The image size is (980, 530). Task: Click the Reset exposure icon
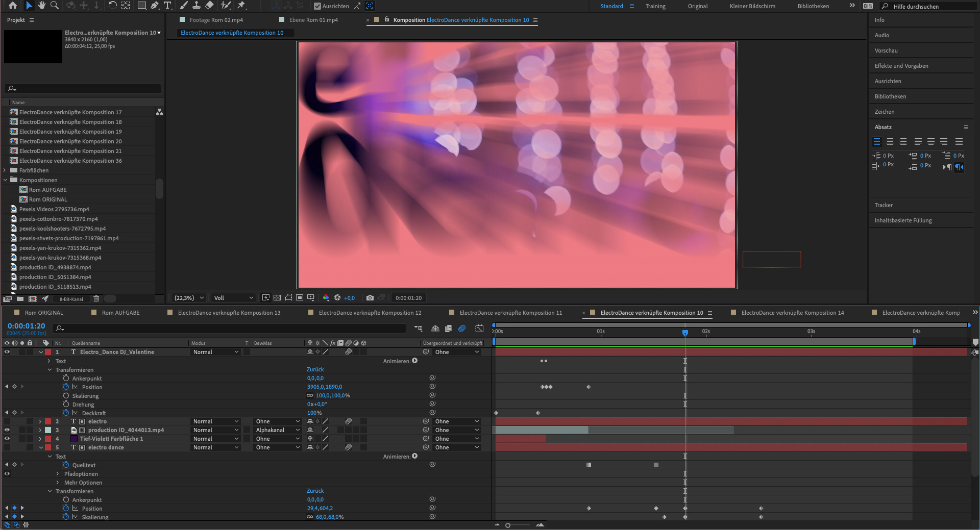tap(337, 298)
